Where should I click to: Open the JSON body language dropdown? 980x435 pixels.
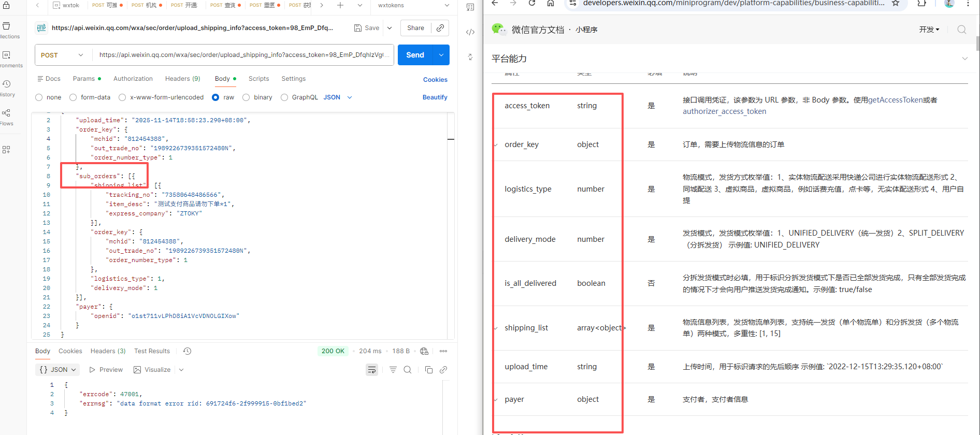[338, 97]
